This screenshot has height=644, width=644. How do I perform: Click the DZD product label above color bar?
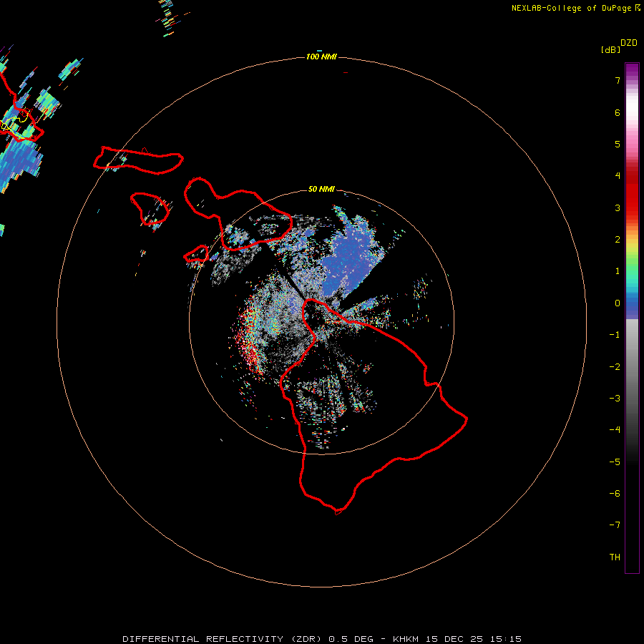coord(629,43)
